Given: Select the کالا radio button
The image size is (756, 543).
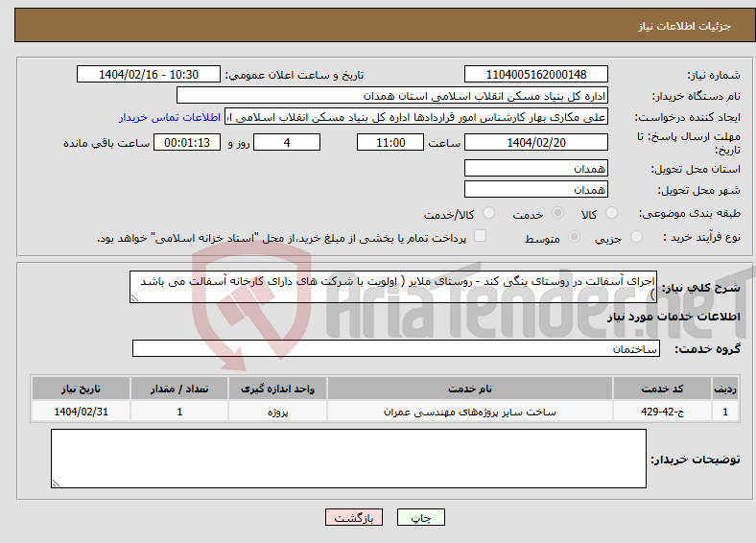Looking at the screenshot, I should pos(611,213).
